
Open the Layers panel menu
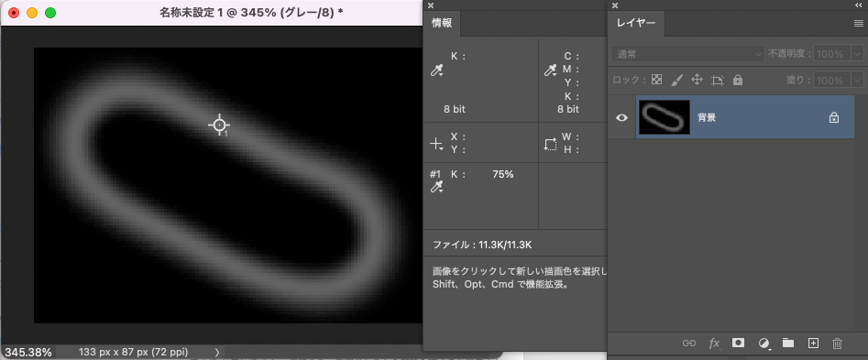[x=859, y=23]
